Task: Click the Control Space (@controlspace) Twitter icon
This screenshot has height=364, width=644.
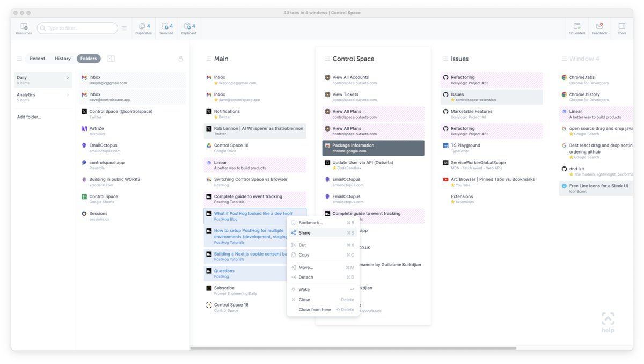Action: tap(84, 112)
